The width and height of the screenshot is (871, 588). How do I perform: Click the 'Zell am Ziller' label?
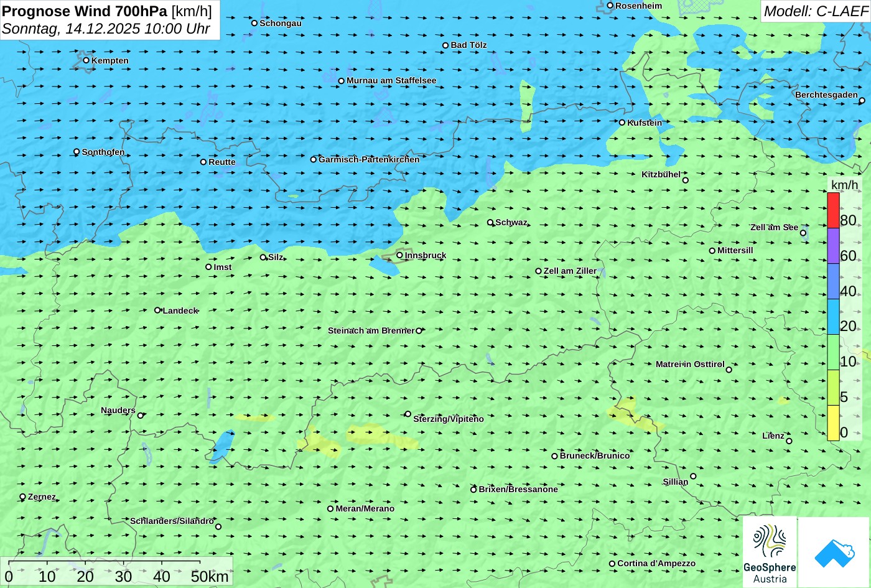click(x=570, y=271)
